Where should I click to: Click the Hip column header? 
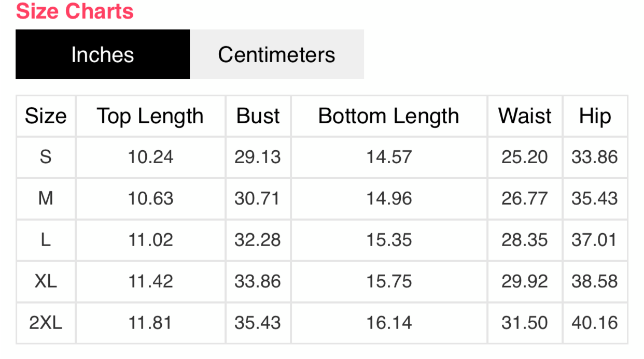(595, 116)
